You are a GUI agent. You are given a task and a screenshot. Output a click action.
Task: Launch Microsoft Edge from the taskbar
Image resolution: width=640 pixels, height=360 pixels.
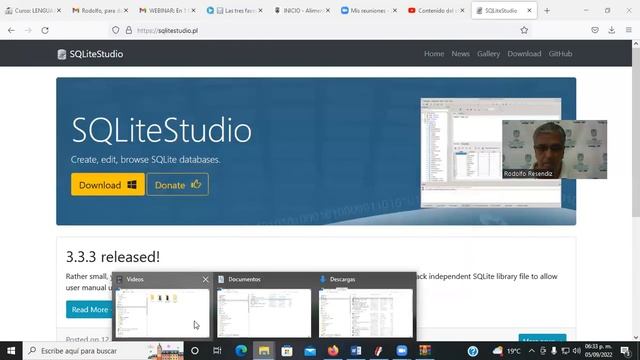click(x=241, y=351)
